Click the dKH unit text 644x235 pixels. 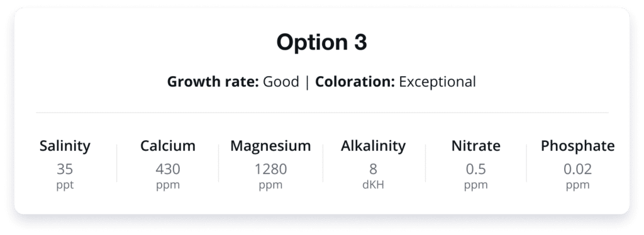tap(374, 185)
